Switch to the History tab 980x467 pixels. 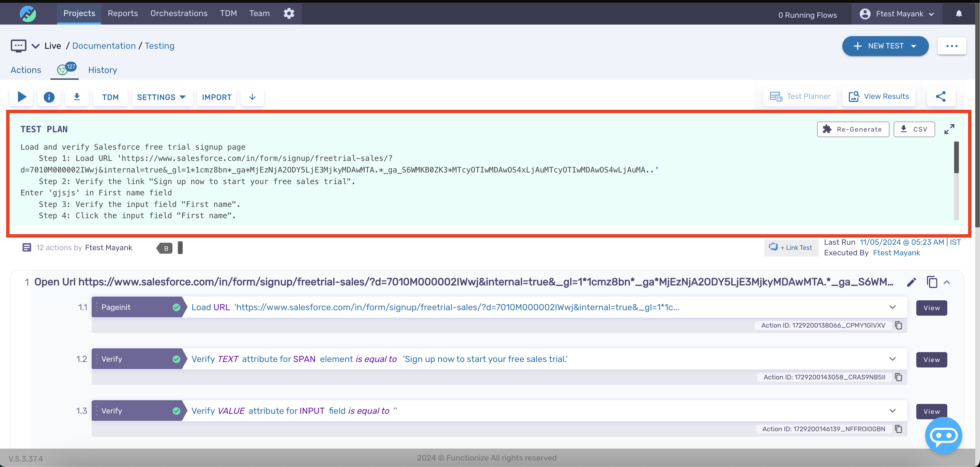coord(103,70)
